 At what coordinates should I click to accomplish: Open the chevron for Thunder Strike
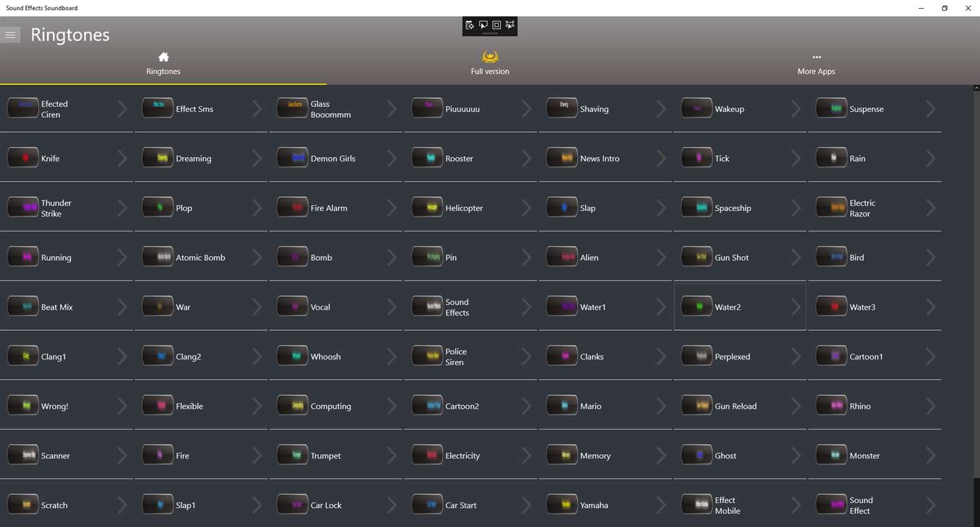[122, 208]
